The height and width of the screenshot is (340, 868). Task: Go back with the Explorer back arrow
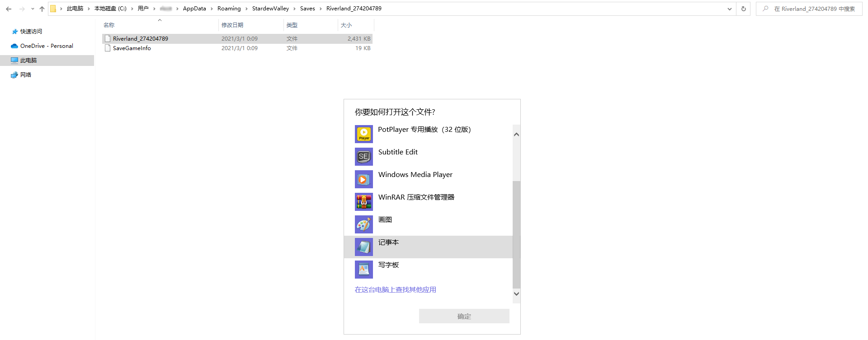9,9
